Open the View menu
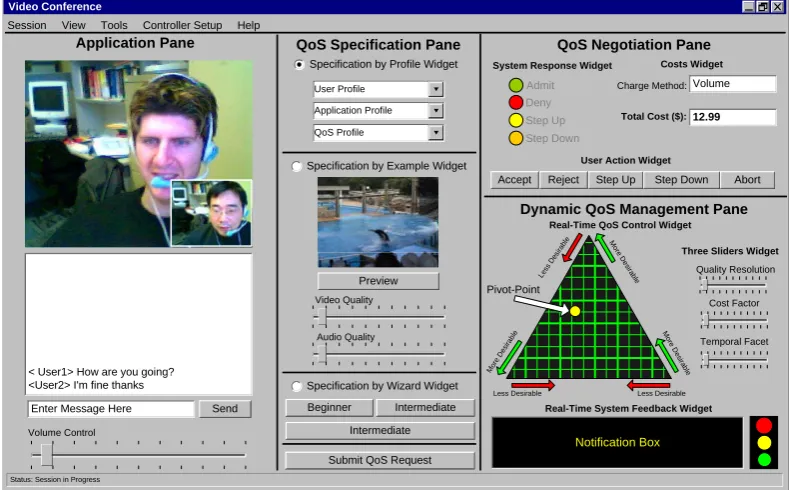 [x=73, y=25]
